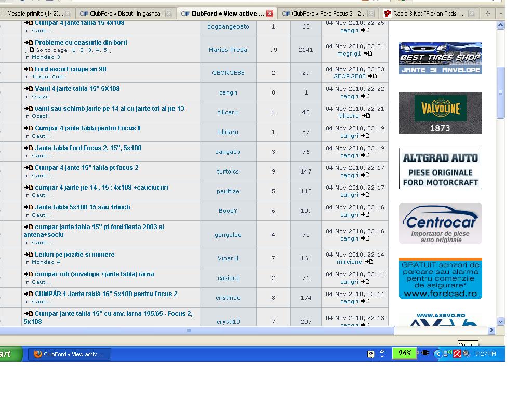Open the 'Mondeo 4' forum link

(46, 262)
